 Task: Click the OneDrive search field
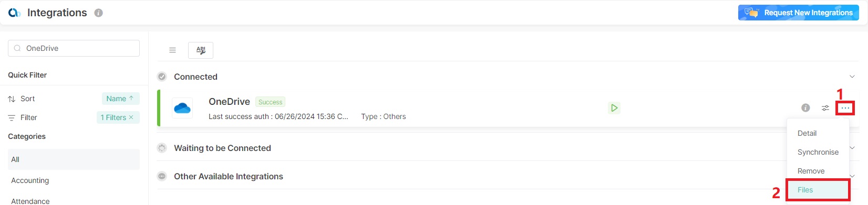[x=74, y=48]
